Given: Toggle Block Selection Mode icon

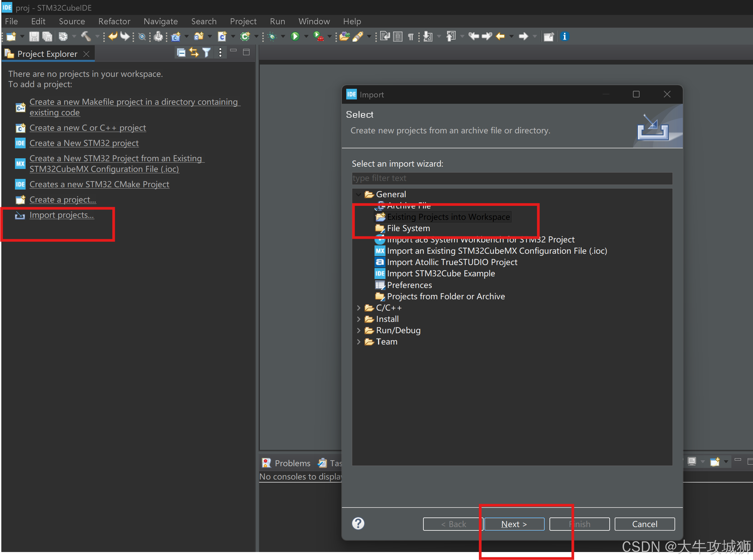Looking at the screenshot, I should coord(398,36).
